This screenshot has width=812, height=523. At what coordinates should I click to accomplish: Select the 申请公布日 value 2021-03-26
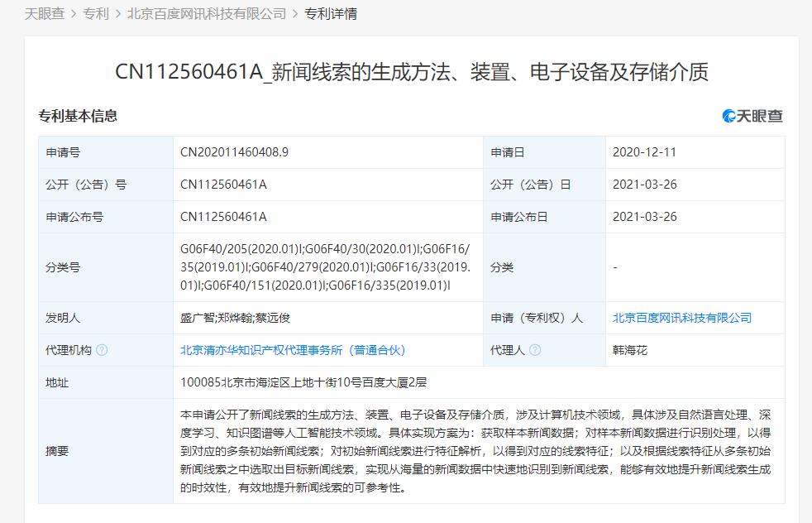click(x=645, y=217)
